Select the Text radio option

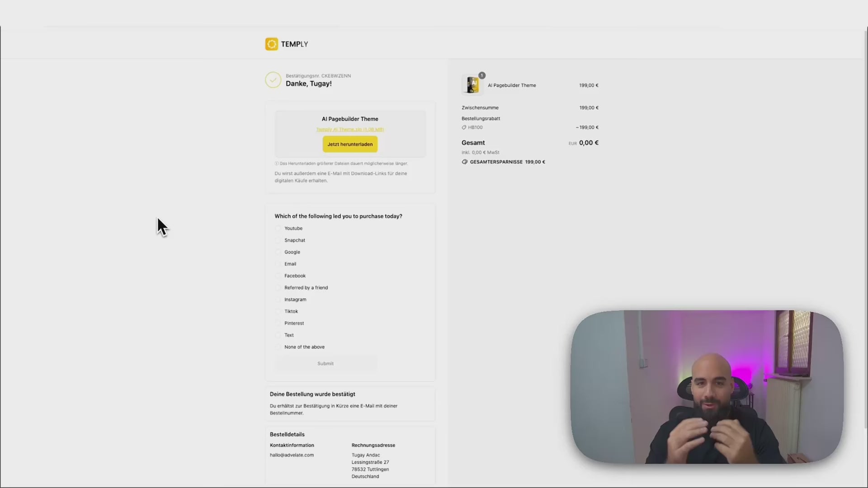point(278,335)
